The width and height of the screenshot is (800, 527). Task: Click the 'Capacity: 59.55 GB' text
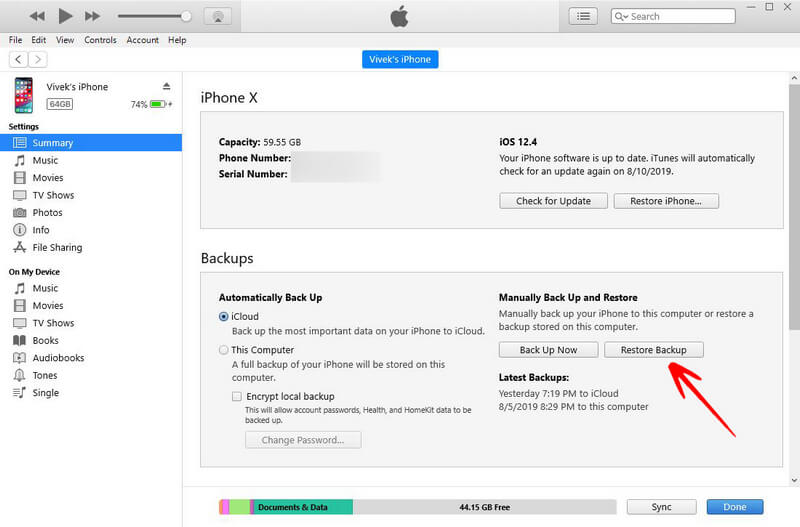(x=260, y=142)
